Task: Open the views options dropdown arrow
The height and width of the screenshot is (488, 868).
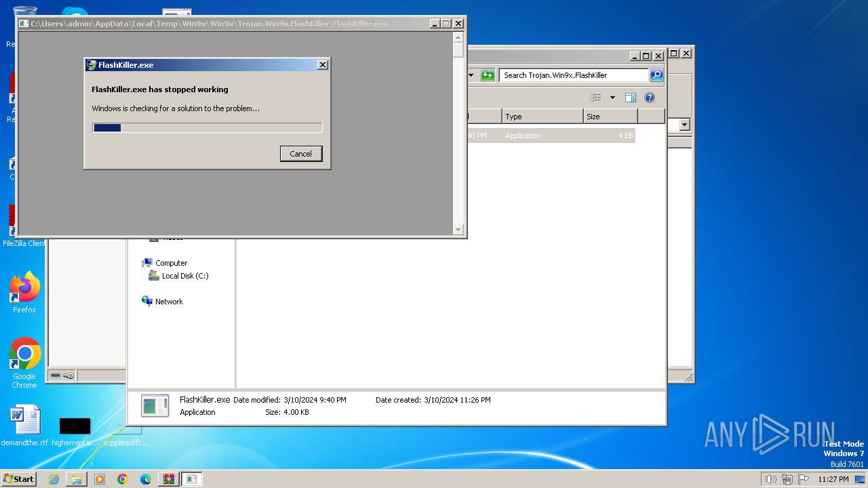Action: coord(612,98)
